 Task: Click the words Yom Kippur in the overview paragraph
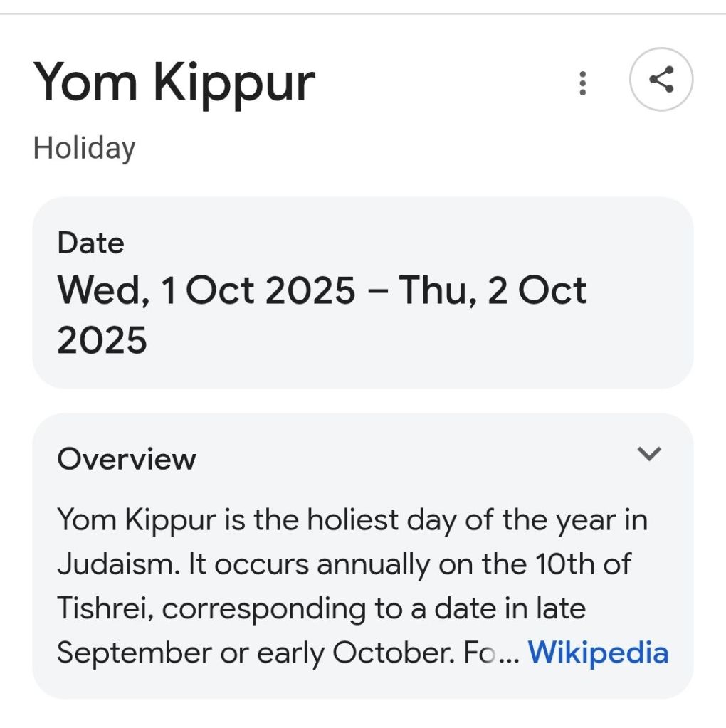pos(136,520)
